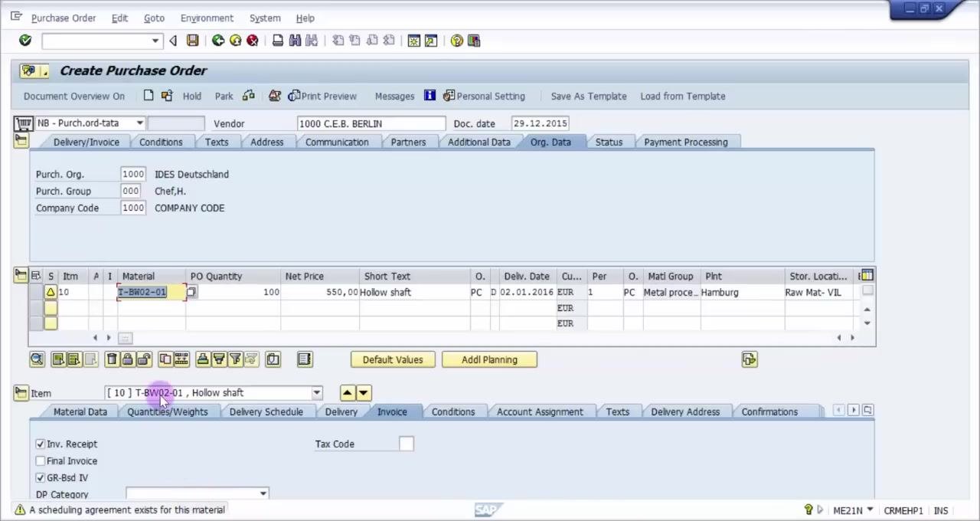This screenshot has width=980, height=521.
Task: Click the shopping cart order type icon
Action: [x=24, y=123]
